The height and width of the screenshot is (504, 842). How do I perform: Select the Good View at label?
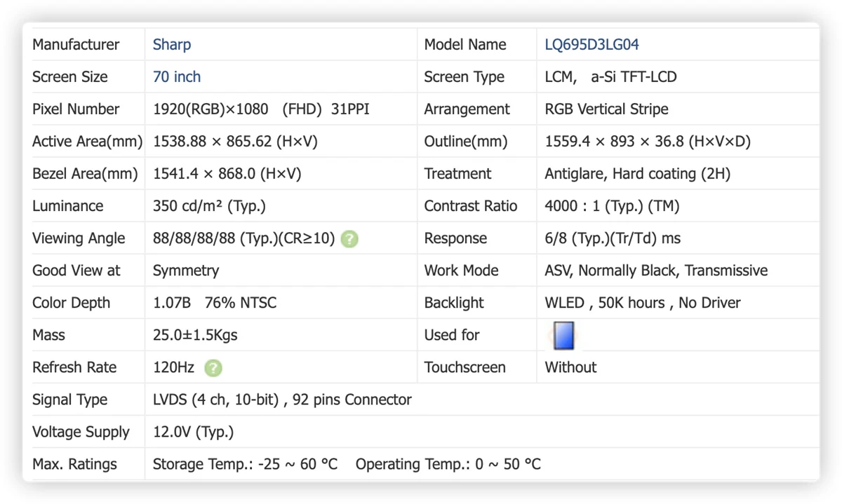click(x=76, y=270)
